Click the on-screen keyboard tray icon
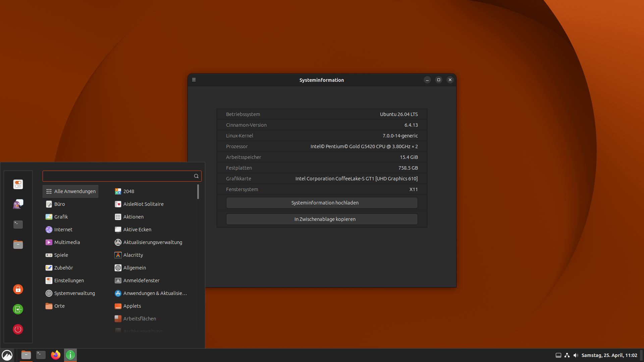Image resolution: width=644 pixels, height=362 pixels. [x=558, y=355]
